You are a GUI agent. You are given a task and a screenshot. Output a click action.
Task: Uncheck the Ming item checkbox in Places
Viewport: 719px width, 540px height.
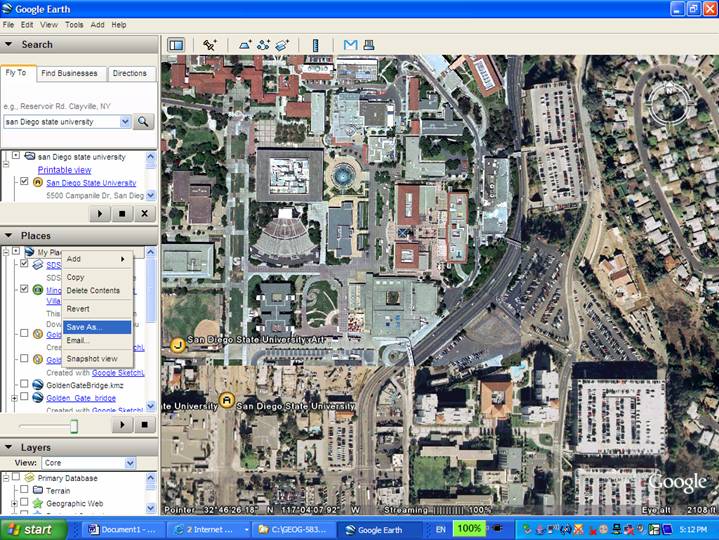pyautogui.click(x=24, y=289)
